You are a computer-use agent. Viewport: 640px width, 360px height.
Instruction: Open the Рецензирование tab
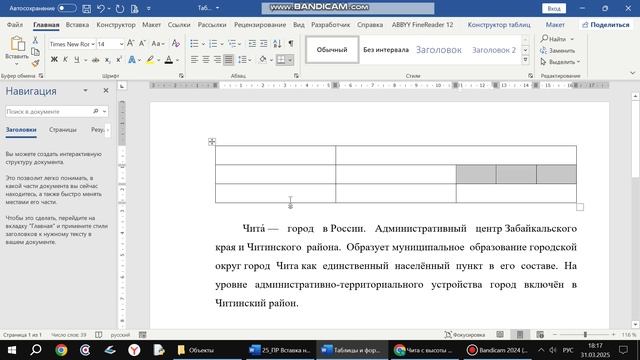(260, 25)
